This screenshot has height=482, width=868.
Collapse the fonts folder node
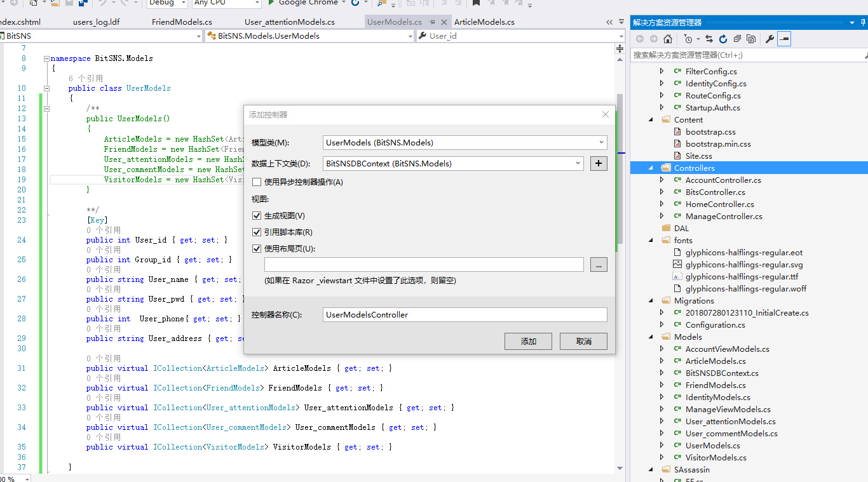click(x=651, y=240)
